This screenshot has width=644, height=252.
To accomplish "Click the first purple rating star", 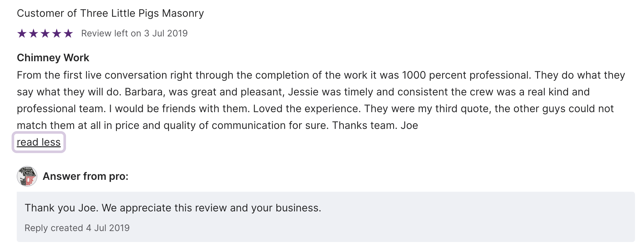I will (22, 34).
